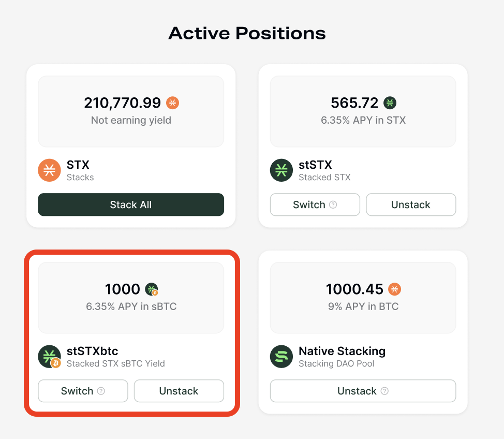Click help icon on Native Stacking Unstack

(384, 391)
